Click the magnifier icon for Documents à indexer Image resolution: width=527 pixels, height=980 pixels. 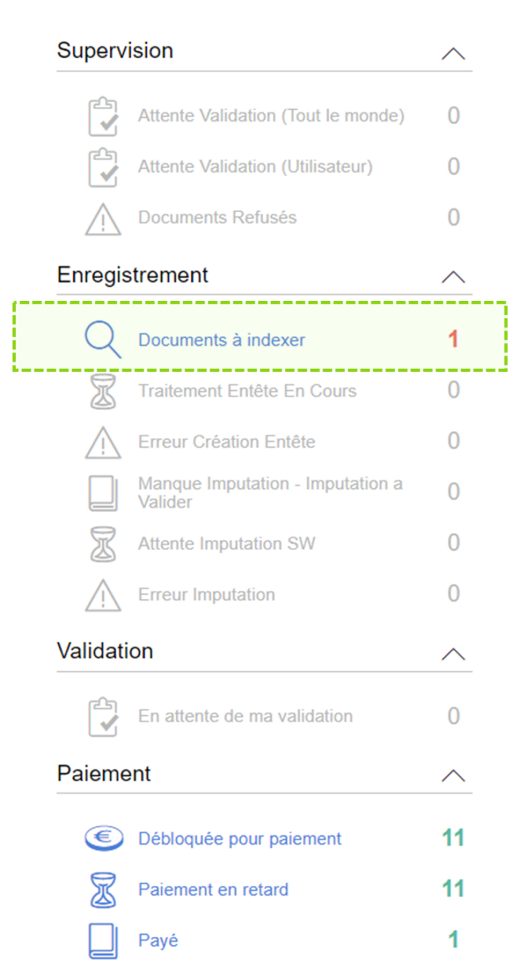click(x=103, y=340)
